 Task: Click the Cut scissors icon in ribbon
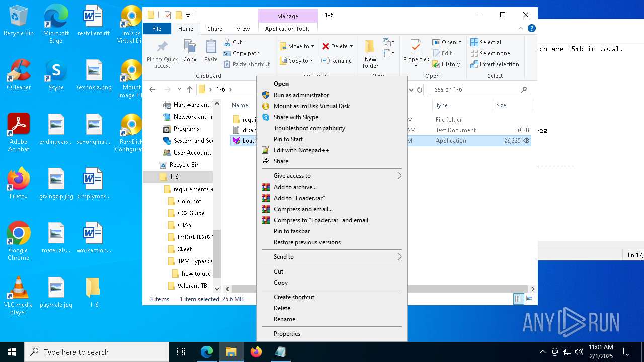point(227,42)
